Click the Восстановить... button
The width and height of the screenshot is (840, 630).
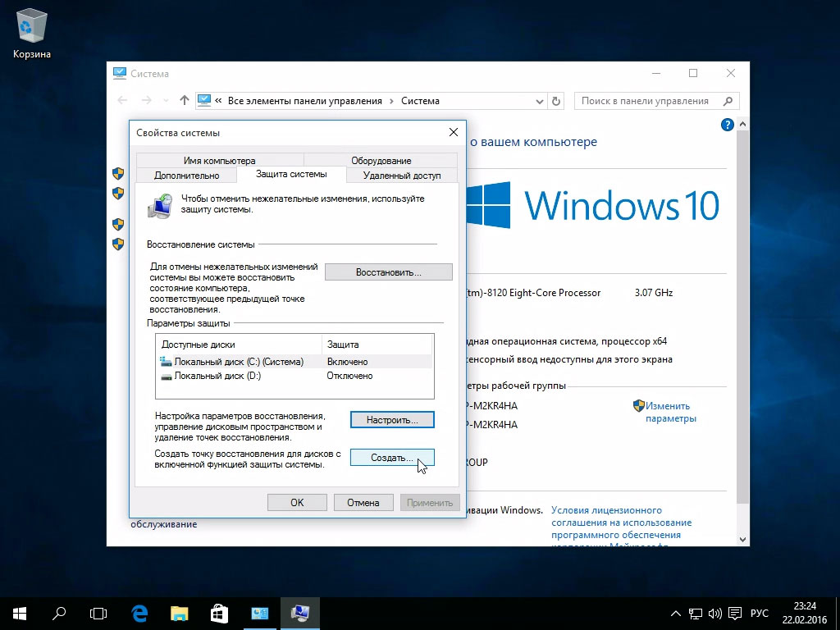(388, 272)
